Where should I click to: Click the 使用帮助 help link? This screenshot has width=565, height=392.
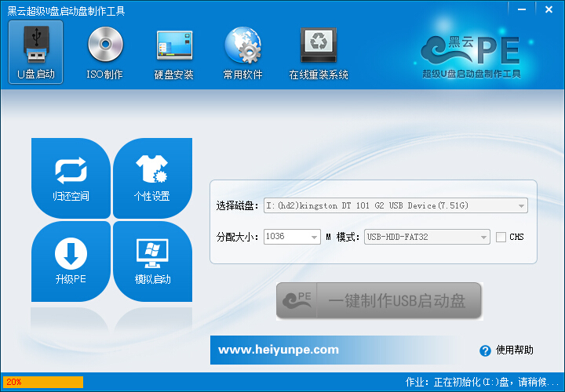coord(515,350)
